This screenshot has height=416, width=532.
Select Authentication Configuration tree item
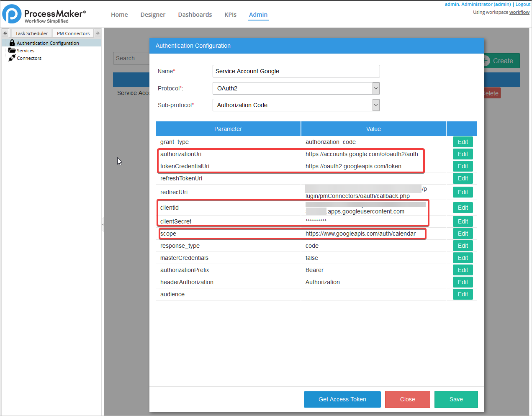click(x=48, y=43)
